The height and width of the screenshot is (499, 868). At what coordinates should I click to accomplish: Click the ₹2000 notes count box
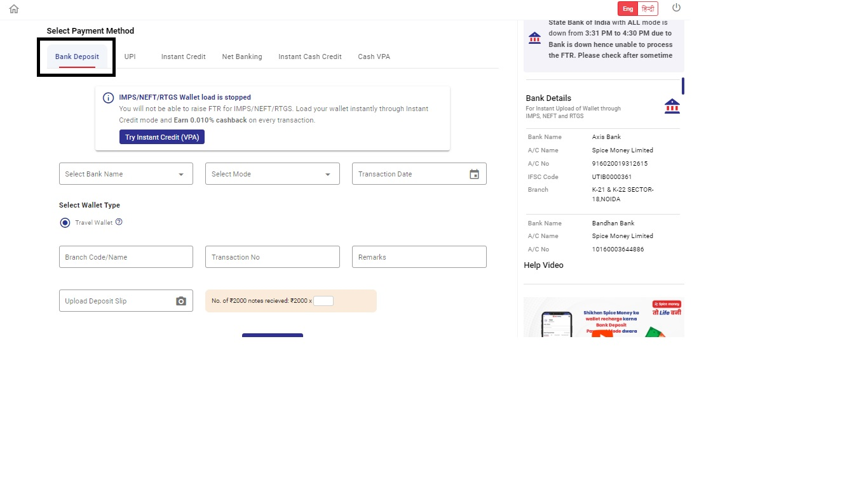click(323, 301)
